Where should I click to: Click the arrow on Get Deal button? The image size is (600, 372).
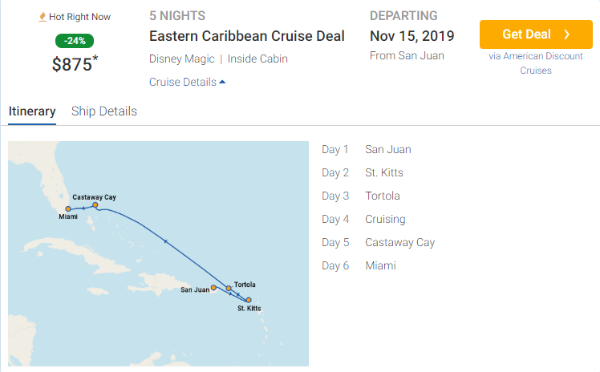click(x=567, y=34)
